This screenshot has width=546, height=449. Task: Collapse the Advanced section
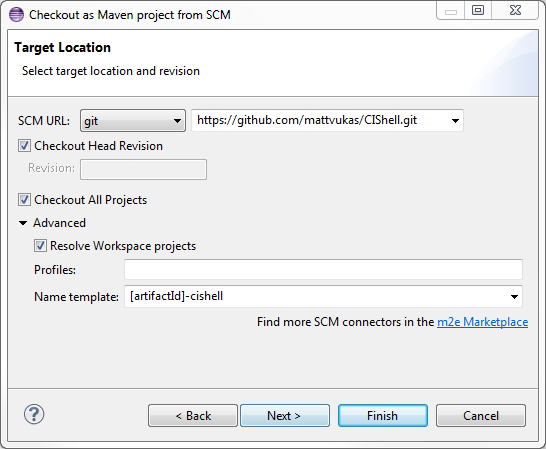point(23,223)
